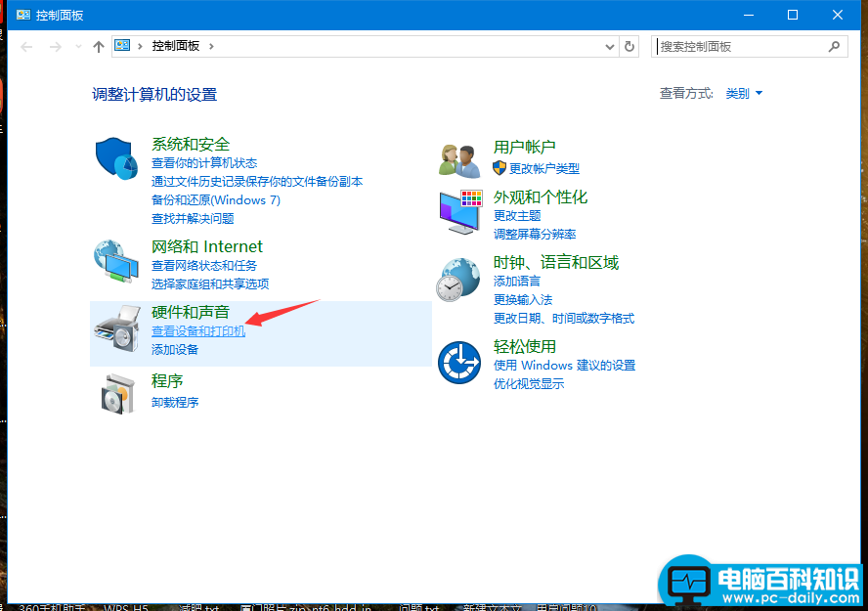Click the 用户帐户 icon
The height and width of the screenshot is (611, 868).
tap(458, 159)
